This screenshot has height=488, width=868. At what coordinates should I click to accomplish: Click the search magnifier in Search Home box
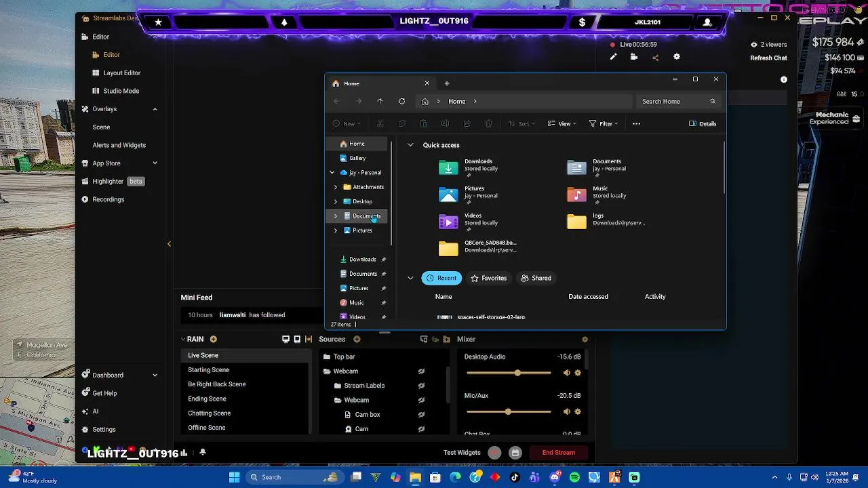click(712, 101)
